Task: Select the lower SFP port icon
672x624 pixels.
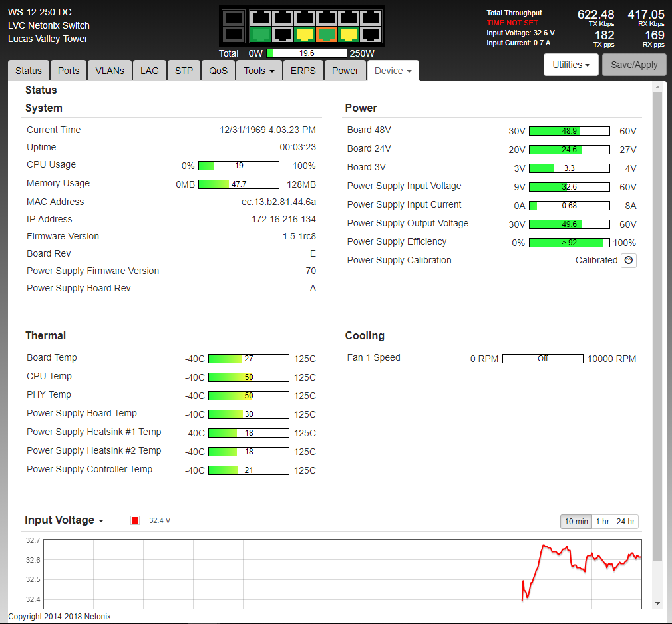Action: click(233, 34)
